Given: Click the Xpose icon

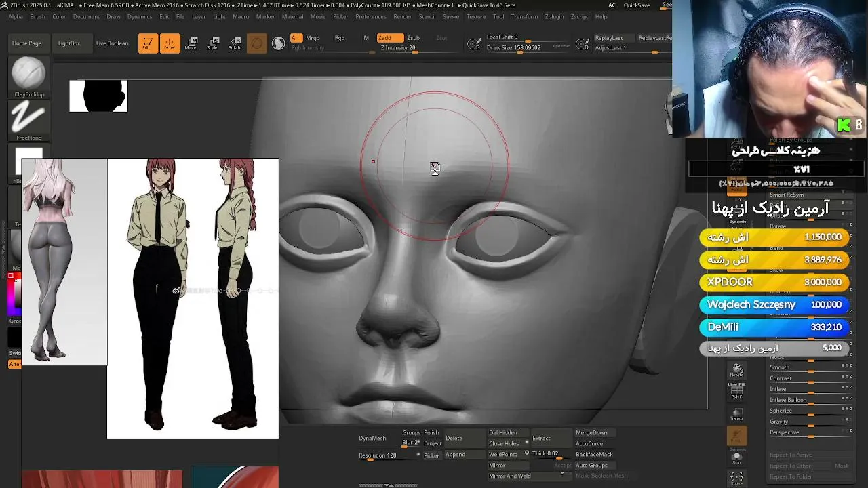Looking at the screenshot, I should click(736, 479).
